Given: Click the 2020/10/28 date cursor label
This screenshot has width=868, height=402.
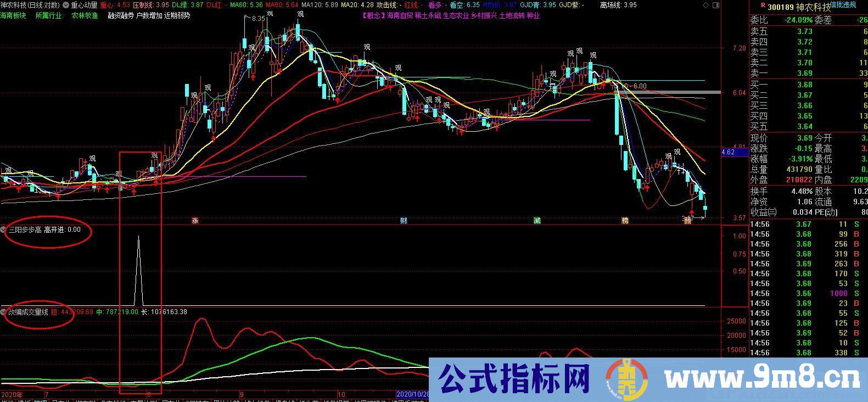Looking at the screenshot, I should click(x=412, y=394).
